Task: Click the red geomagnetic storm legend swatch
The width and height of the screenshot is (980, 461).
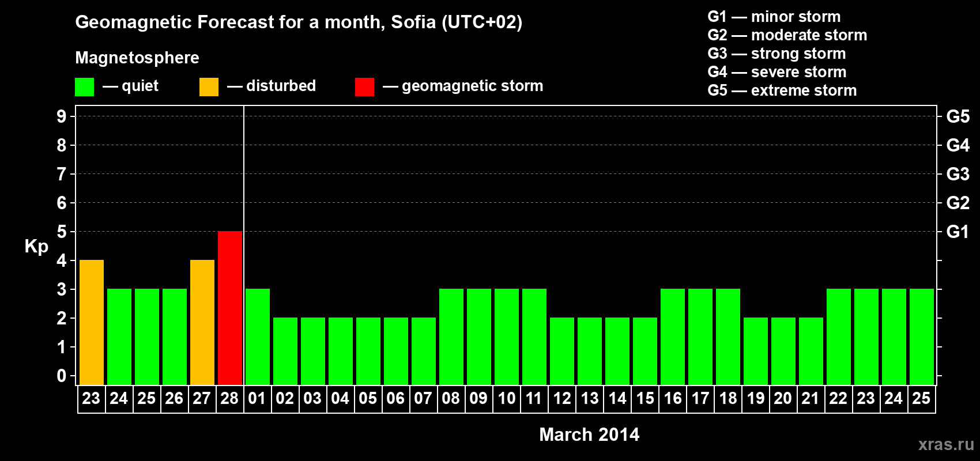Action: click(364, 87)
